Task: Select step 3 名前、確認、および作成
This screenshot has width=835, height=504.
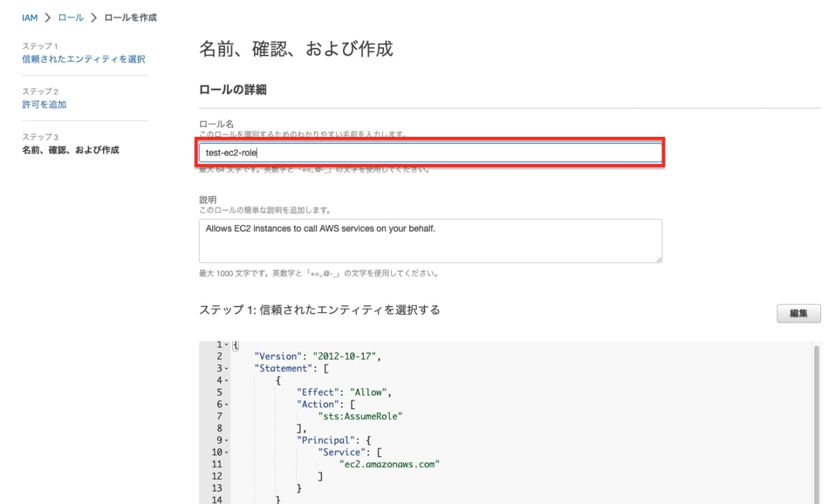Action: (x=70, y=149)
